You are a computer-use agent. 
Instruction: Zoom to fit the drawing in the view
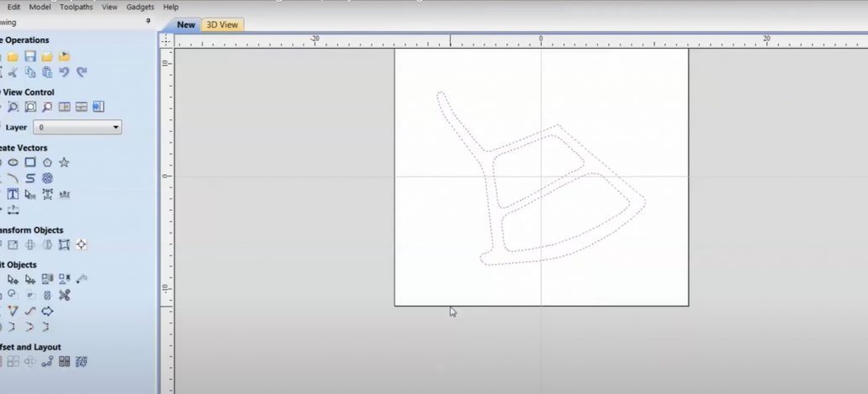[30, 107]
